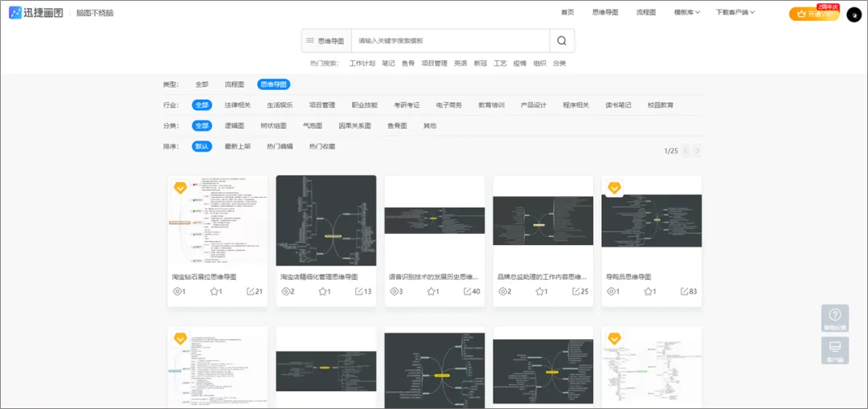
Task: Click star favorite icon on 淘宝店精细化管理思维导图
Action: [322, 291]
